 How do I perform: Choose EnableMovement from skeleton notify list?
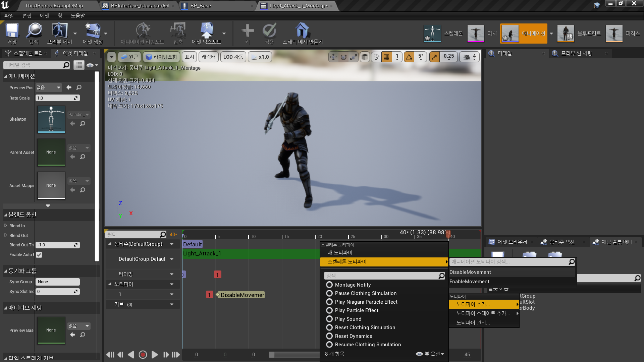tap(469, 282)
